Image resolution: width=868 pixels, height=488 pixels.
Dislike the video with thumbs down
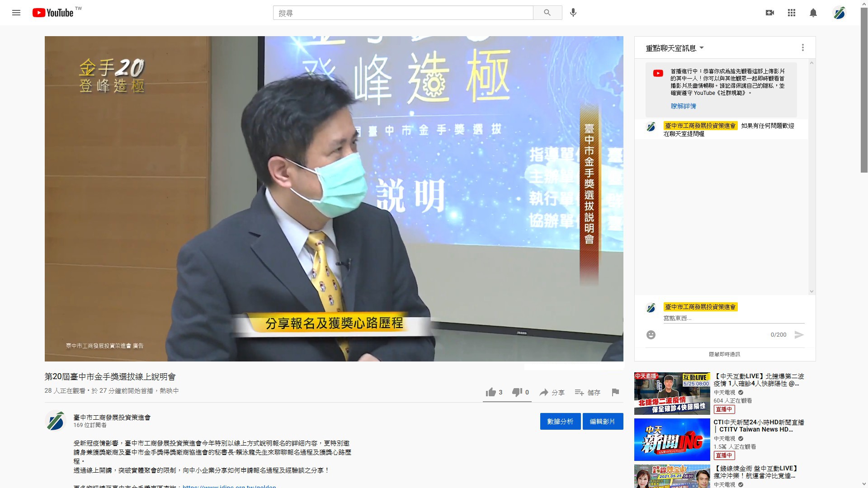pos(517,392)
